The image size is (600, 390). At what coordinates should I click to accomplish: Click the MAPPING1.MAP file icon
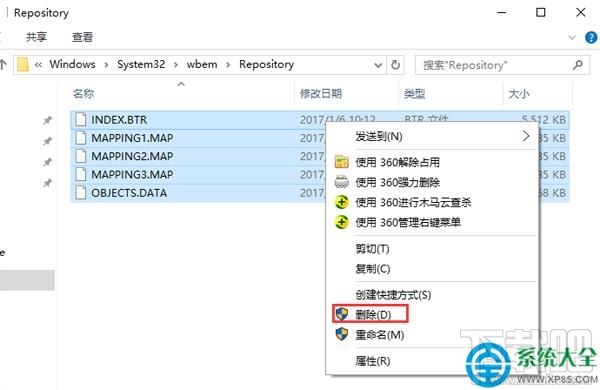click(x=81, y=138)
